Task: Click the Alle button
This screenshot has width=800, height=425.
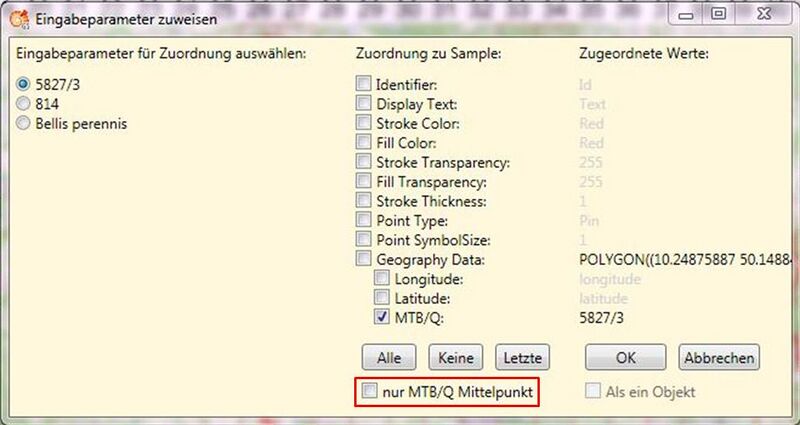Action: pos(389,357)
